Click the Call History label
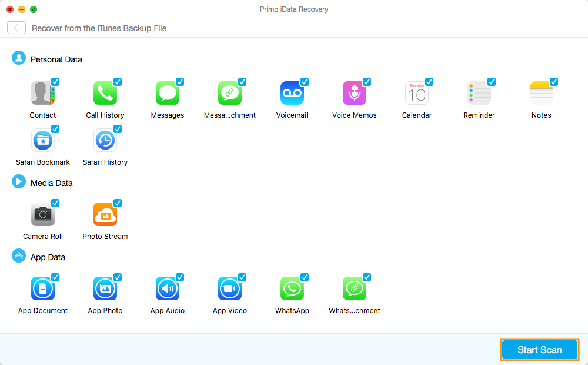 click(105, 115)
